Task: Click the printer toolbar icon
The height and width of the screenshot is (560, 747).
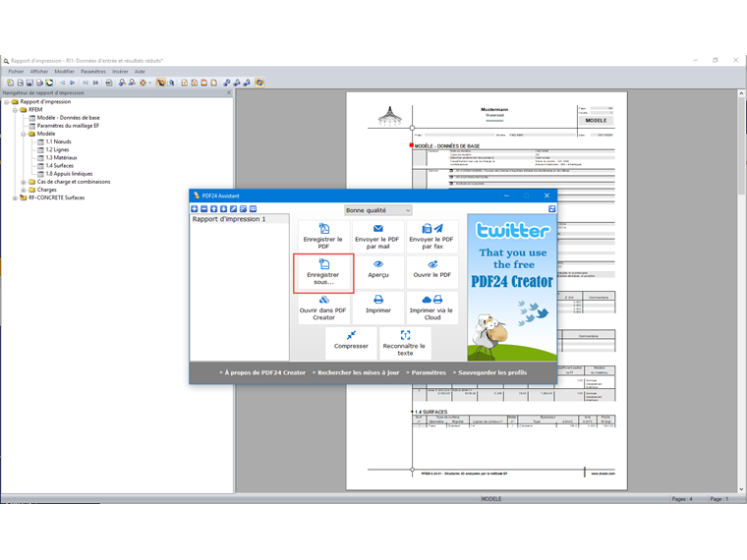Action: (x=39, y=83)
